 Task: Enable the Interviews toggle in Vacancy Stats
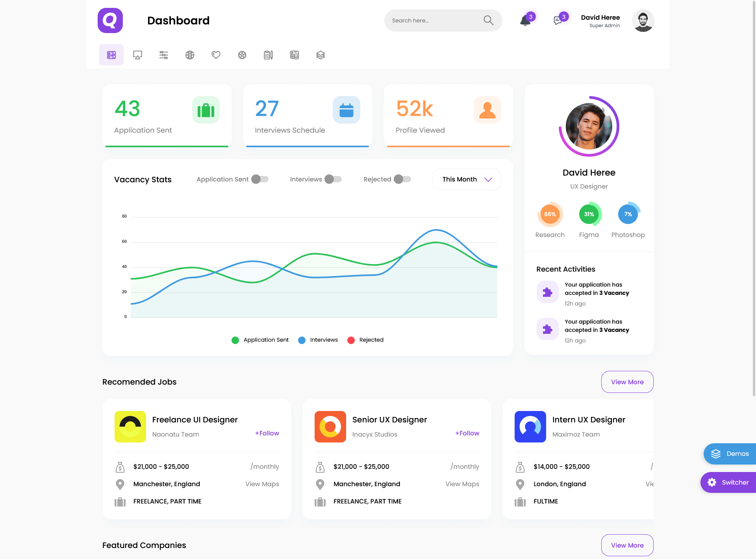[333, 179]
